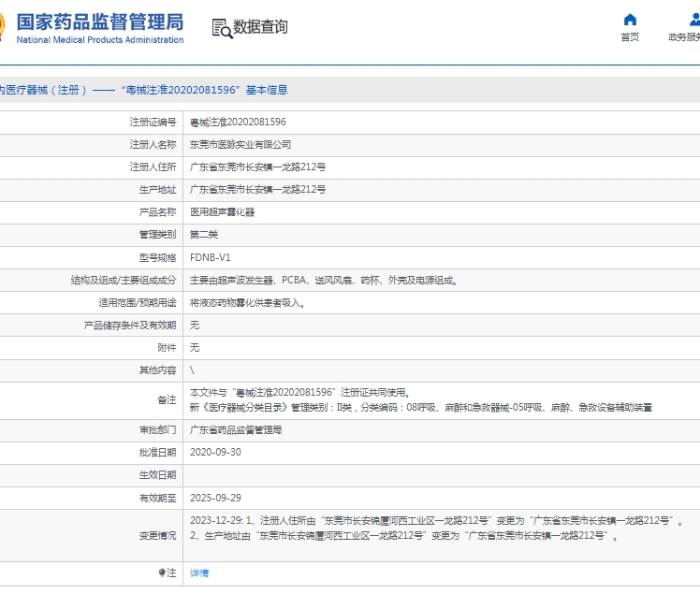Click the 附件 field label
Screen dimensions: 700x594
(x=167, y=348)
